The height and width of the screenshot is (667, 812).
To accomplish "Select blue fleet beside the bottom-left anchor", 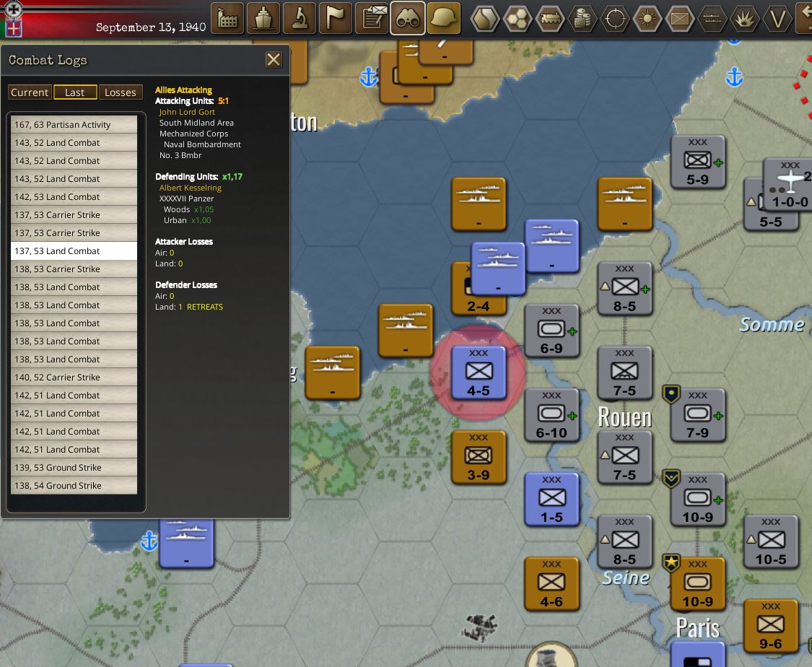I will [x=186, y=544].
